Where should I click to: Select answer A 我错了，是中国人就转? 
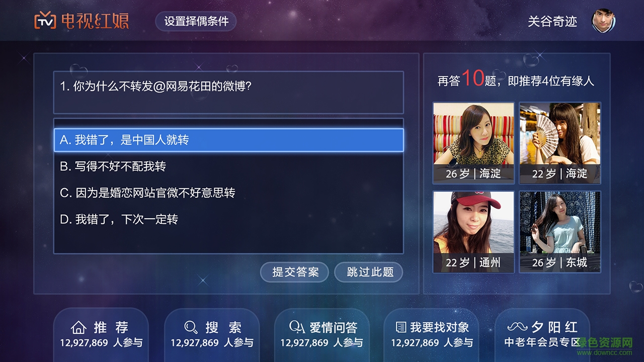click(229, 140)
